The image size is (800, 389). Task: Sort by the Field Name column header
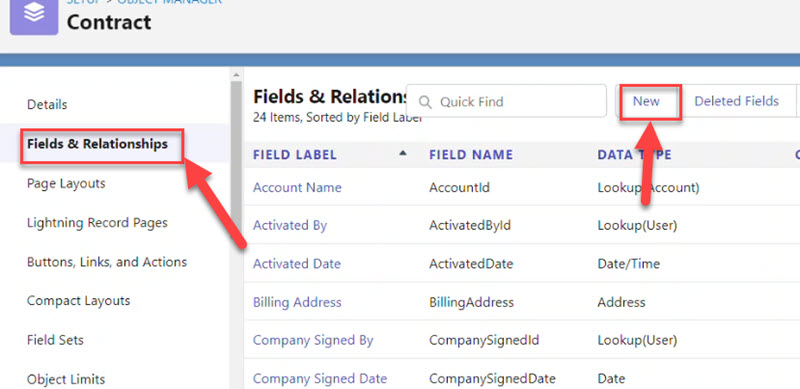click(471, 155)
